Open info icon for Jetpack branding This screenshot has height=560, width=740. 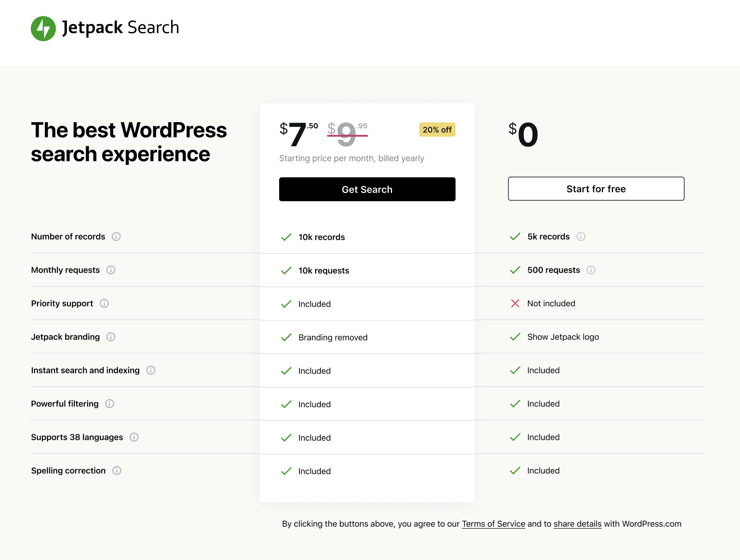pos(111,337)
